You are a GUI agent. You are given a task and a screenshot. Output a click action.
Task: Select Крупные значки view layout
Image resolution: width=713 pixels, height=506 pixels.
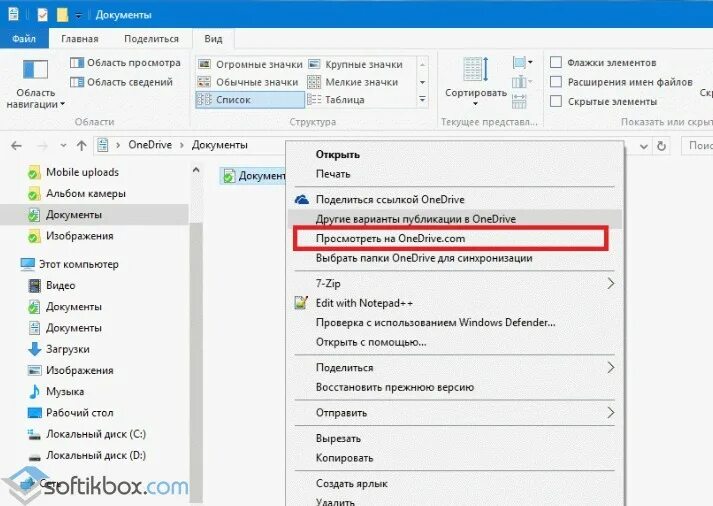(x=355, y=65)
